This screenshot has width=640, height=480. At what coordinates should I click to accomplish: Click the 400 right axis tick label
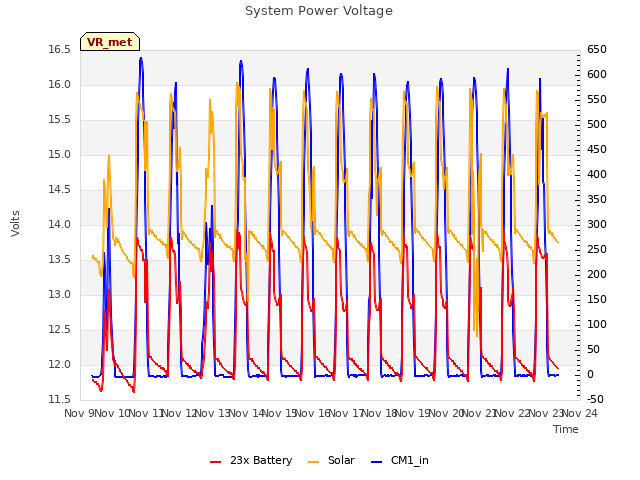(597, 175)
